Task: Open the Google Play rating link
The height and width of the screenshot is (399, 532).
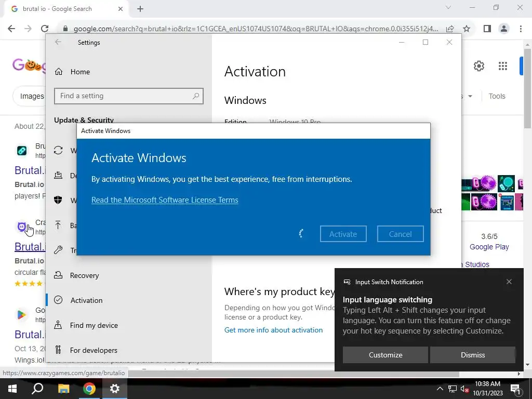Action: click(x=489, y=247)
